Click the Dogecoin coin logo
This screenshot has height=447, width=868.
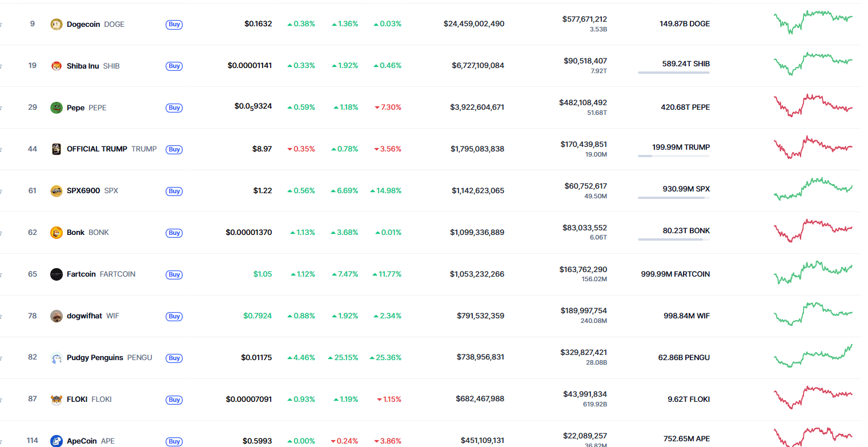56,24
